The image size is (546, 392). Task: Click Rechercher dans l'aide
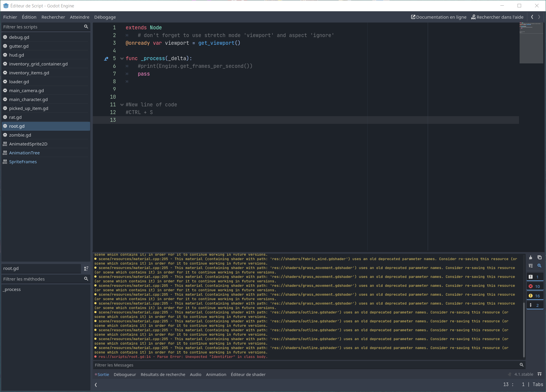point(497,17)
